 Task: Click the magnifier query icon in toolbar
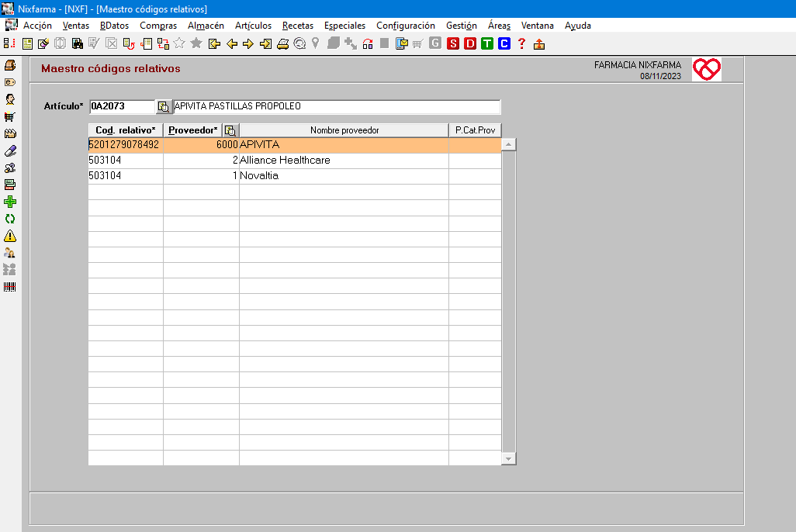point(299,44)
